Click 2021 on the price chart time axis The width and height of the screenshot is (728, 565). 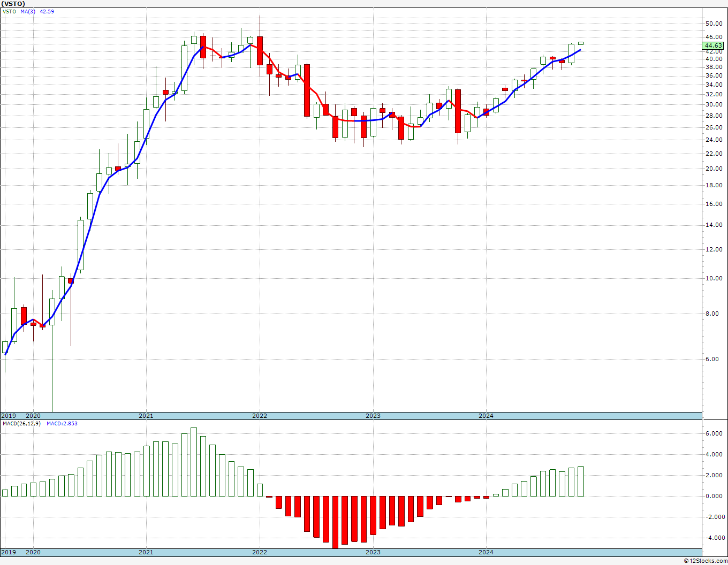click(x=146, y=416)
